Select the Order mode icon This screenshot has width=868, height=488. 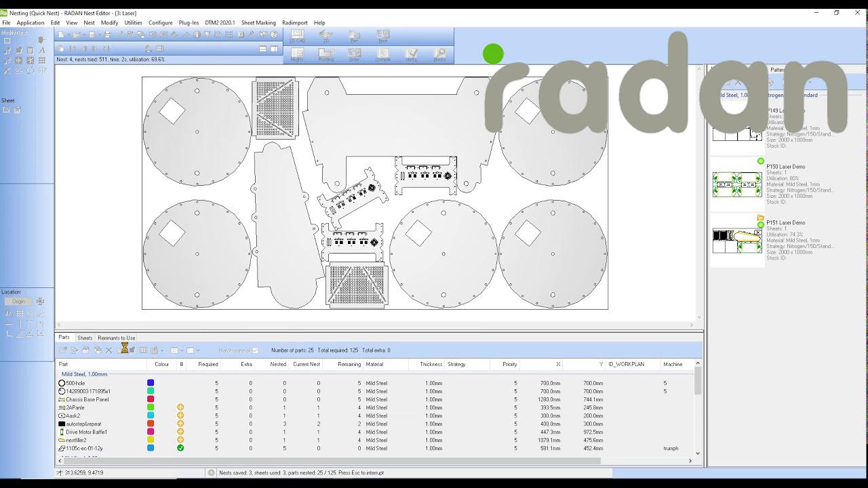(x=354, y=55)
